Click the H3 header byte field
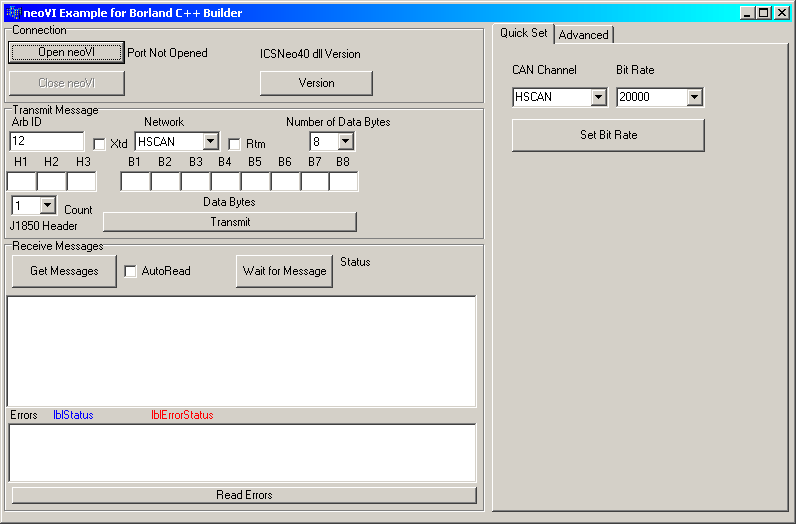The image size is (796, 524). tap(81, 181)
